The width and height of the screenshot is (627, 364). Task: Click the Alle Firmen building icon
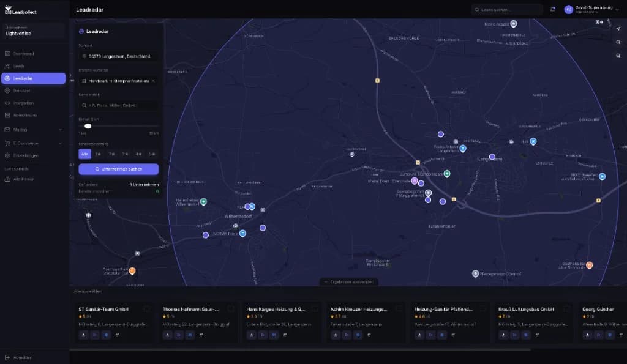point(7,179)
